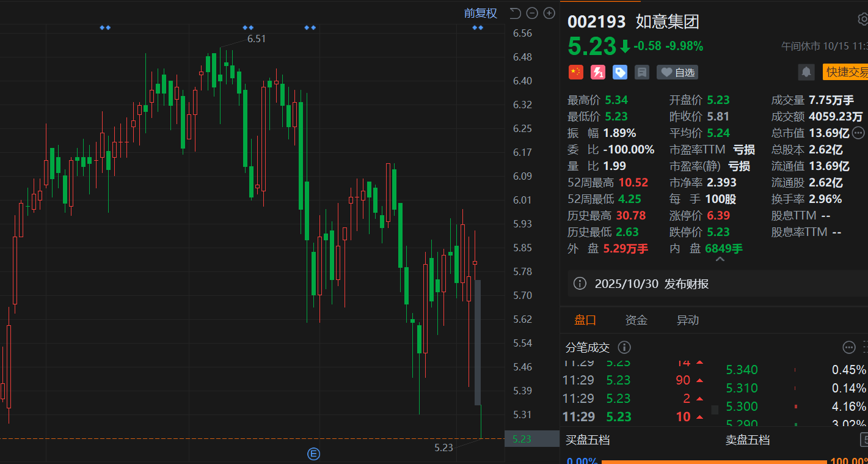
Task: Toggle 自选 watchlist favorite
Action: tap(677, 72)
